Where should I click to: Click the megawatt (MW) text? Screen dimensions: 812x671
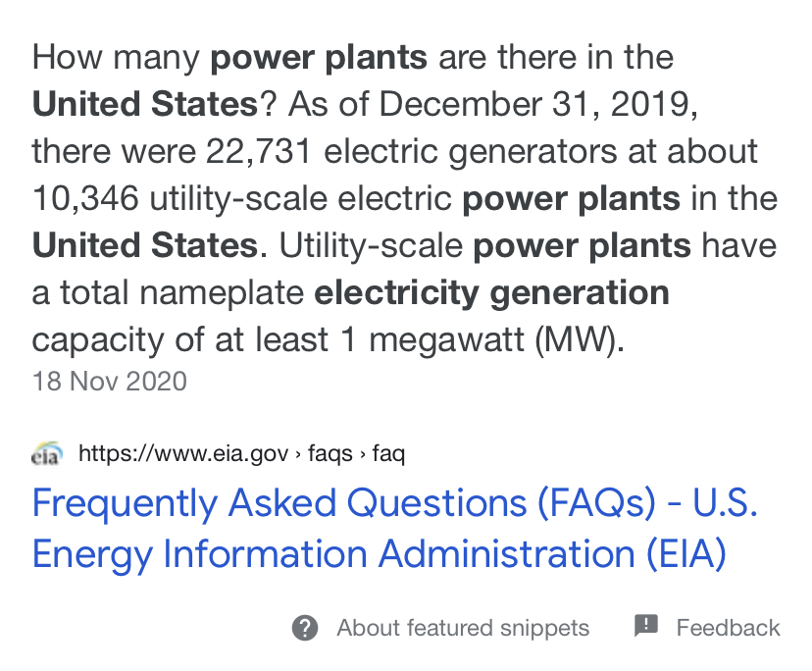[496, 339]
